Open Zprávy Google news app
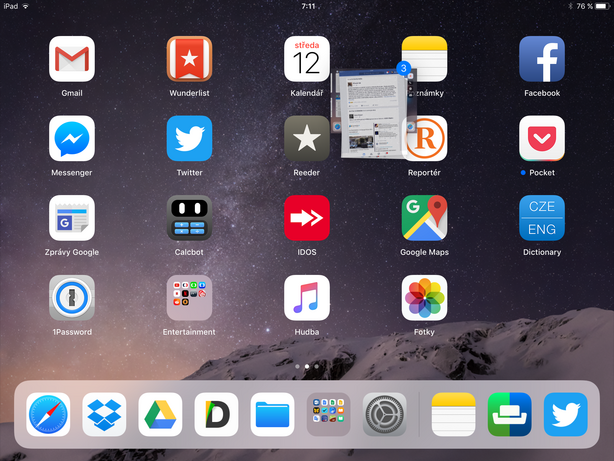The height and width of the screenshot is (461, 614). tap(72, 218)
